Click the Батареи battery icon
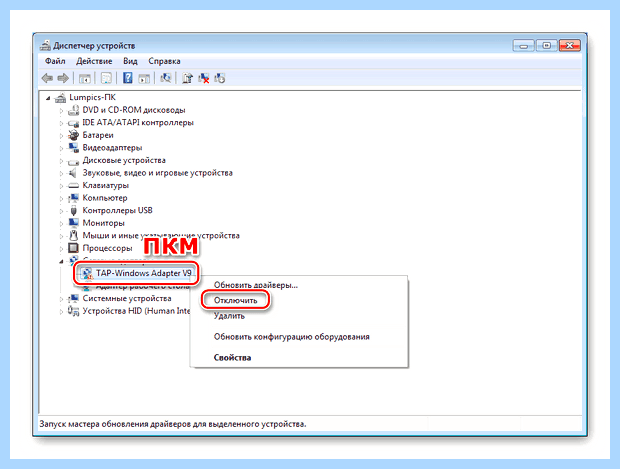This screenshot has height=469, width=620. tap(74, 135)
